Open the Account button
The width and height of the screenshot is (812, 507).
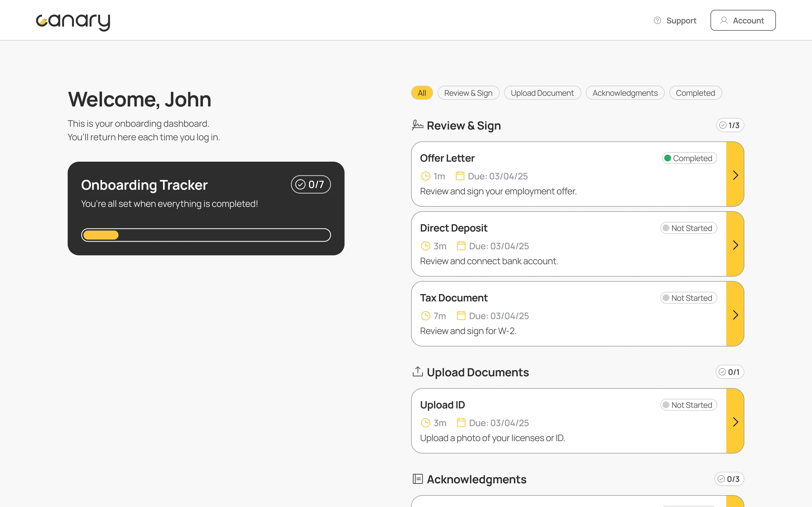point(743,21)
